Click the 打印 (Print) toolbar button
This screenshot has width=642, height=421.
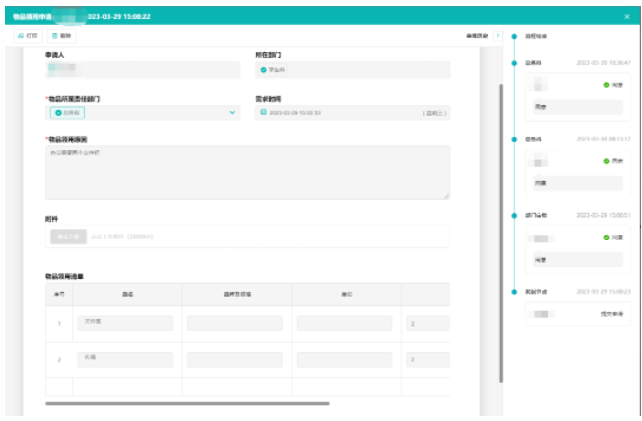click(27, 35)
